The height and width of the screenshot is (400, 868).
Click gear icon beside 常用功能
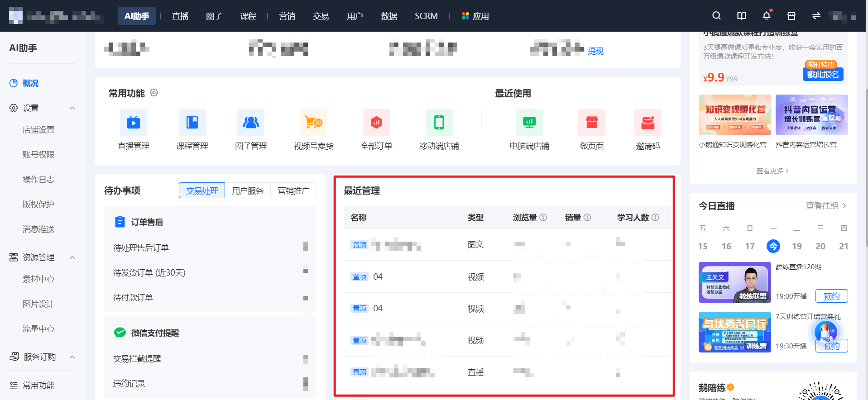[154, 93]
